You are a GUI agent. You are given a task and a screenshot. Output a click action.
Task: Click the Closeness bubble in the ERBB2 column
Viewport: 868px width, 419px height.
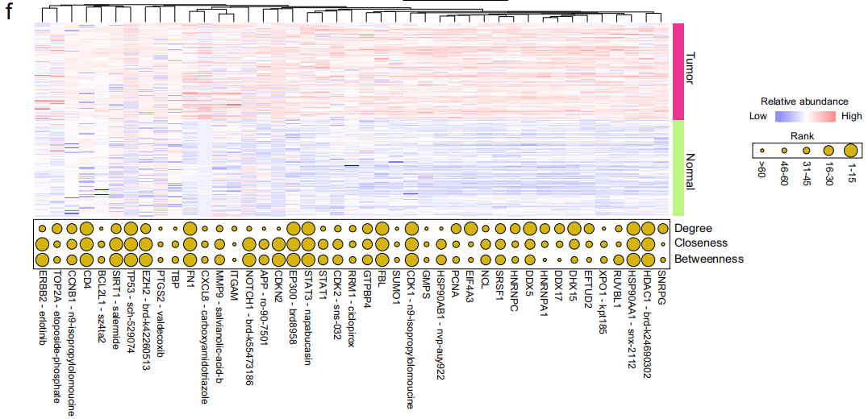[41, 243]
